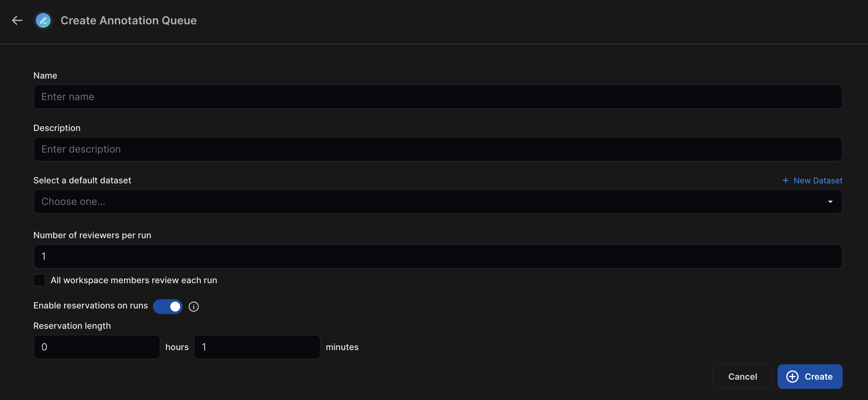Click the Reservation length label

(x=72, y=326)
